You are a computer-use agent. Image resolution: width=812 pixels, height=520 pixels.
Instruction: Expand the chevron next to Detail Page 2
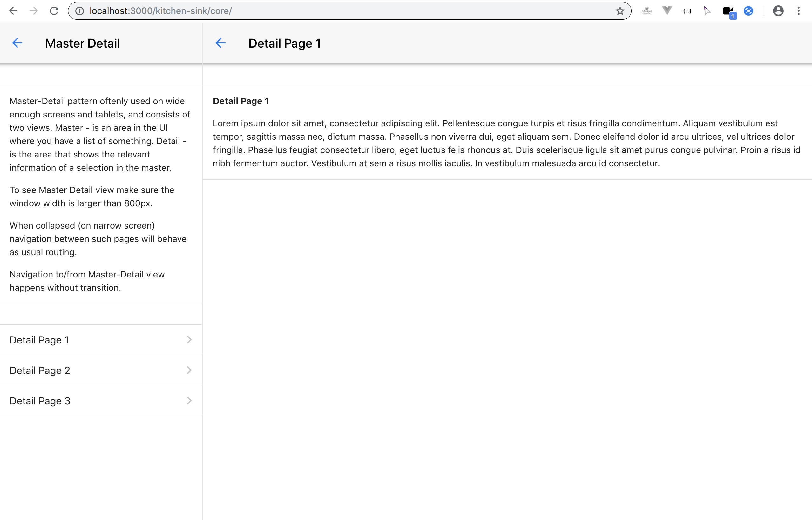pyautogui.click(x=189, y=370)
